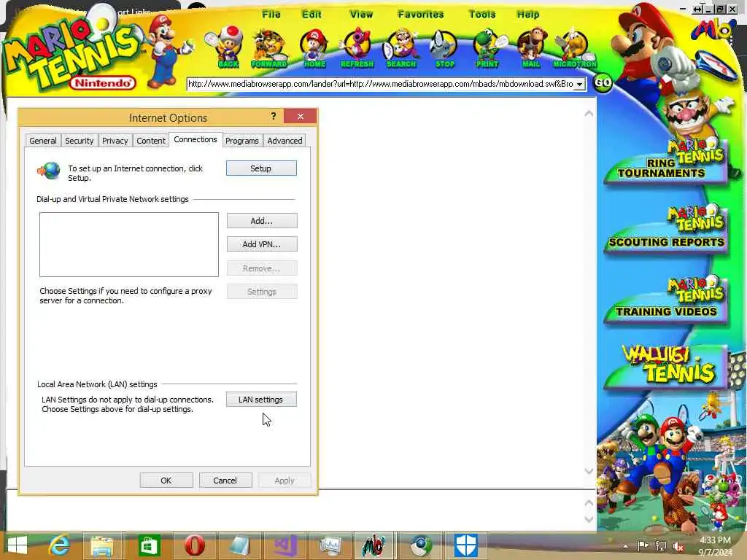Expand the address bar URL dropdown
The image size is (747, 560).
[580, 85]
